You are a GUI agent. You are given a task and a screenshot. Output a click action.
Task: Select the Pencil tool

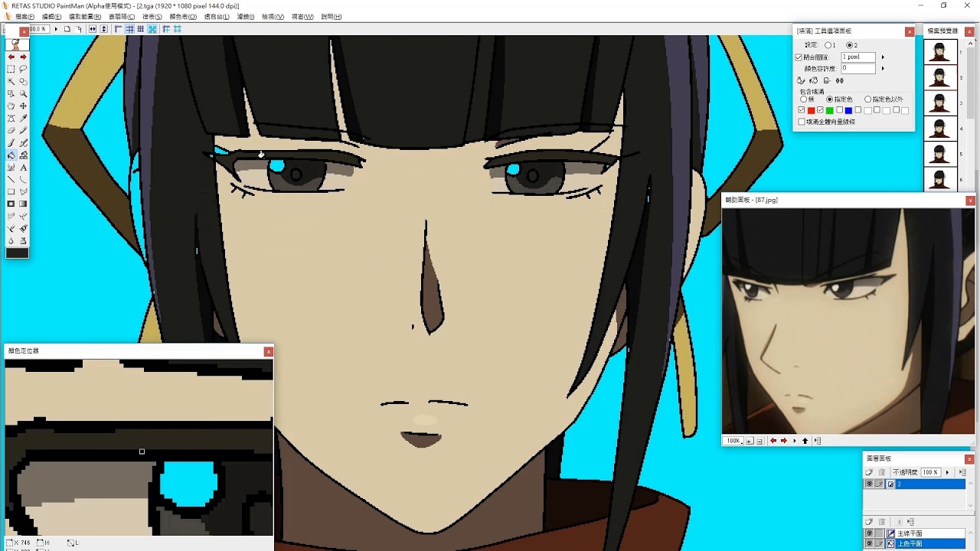23,130
